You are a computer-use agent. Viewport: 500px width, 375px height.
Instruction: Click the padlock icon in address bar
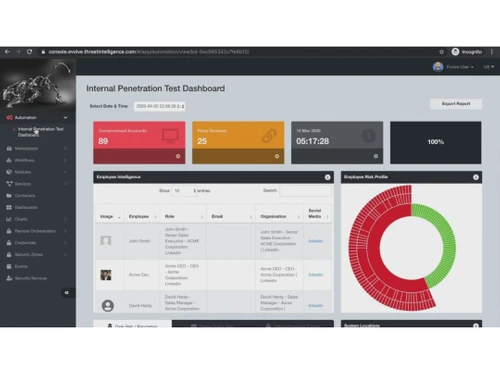point(43,52)
